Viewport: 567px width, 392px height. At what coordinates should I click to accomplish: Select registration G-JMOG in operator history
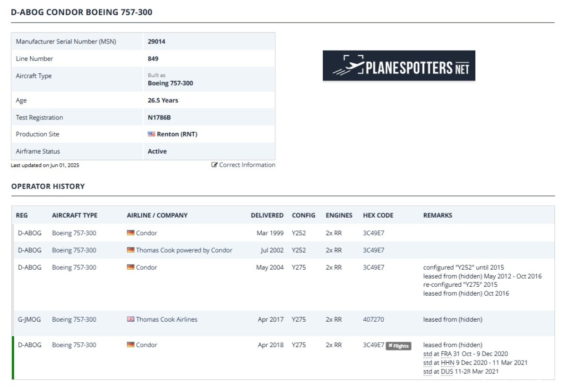[x=30, y=319]
